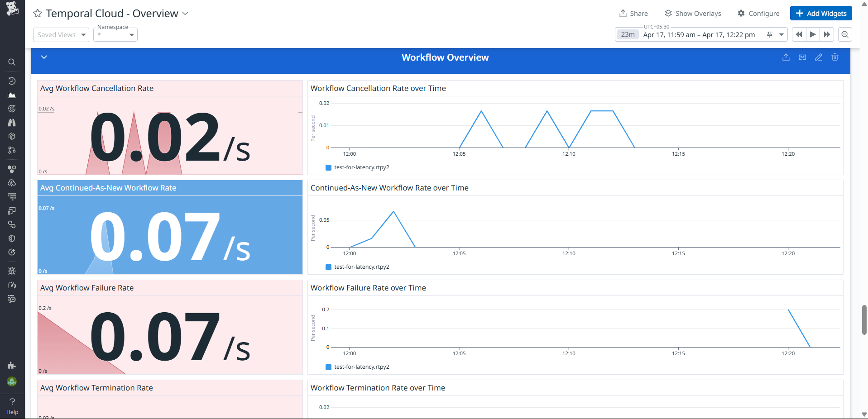Screen dimensions: 868x419
Task: Click the blue legend swatch on failure rate chart
Action: click(x=328, y=367)
